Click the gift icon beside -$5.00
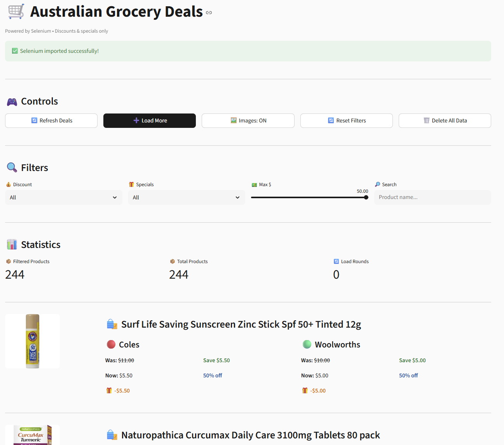The height and width of the screenshot is (445, 504). (305, 391)
